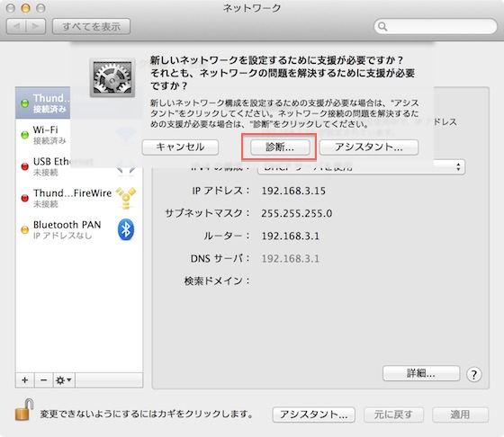Click the lock icon to prevent changes
The height and width of the screenshot is (437, 504).
coord(24,410)
